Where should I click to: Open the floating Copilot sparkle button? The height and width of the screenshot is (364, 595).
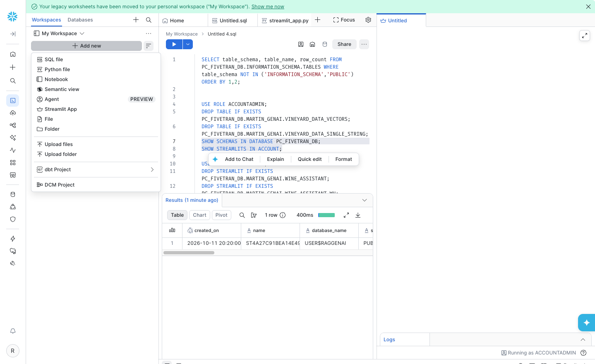[x=586, y=323]
